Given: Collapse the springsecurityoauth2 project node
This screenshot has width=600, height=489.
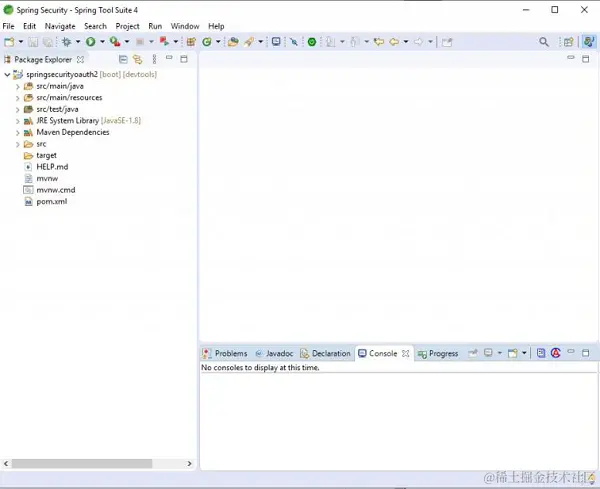Looking at the screenshot, I should (x=7, y=75).
